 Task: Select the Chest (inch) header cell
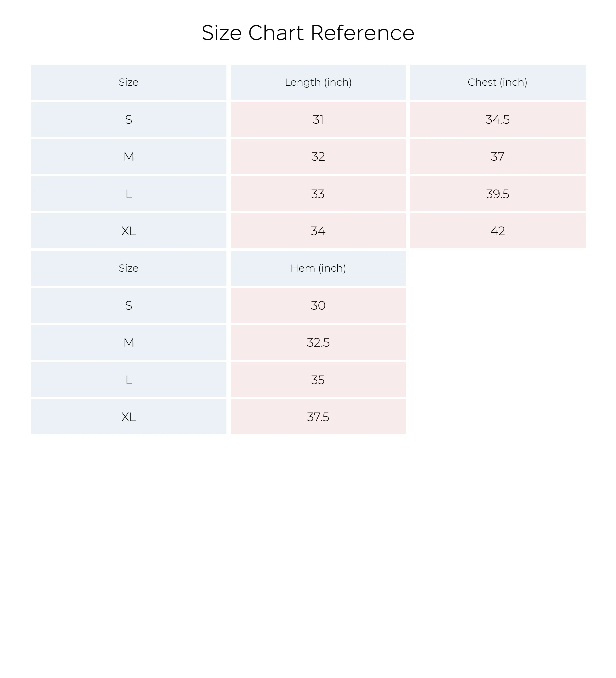pos(497,82)
